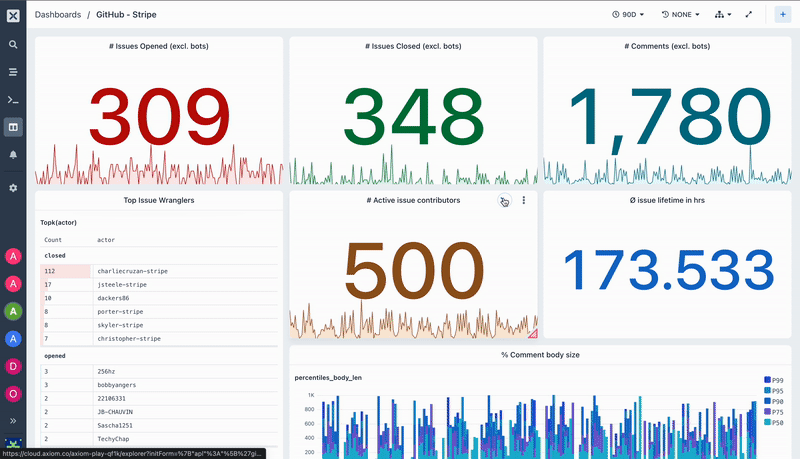Select the blue A avatar in the sidebar
This screenshot has width=800, height=459.
pyautogui.click(x=13, y=339)
